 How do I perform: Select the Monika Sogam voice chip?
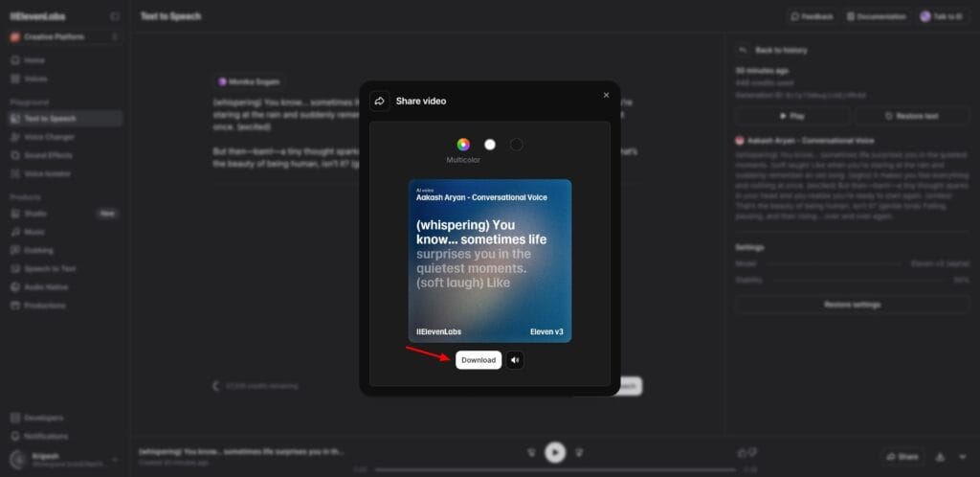point(249,82)
